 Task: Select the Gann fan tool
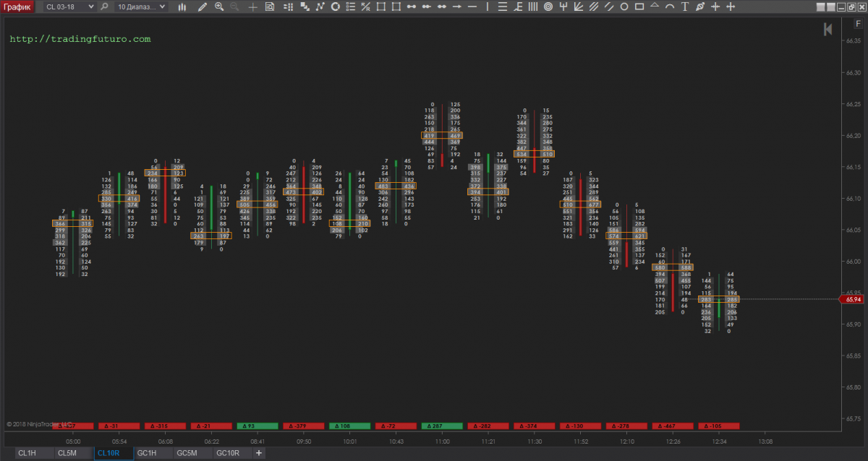(x=578, y=7)
